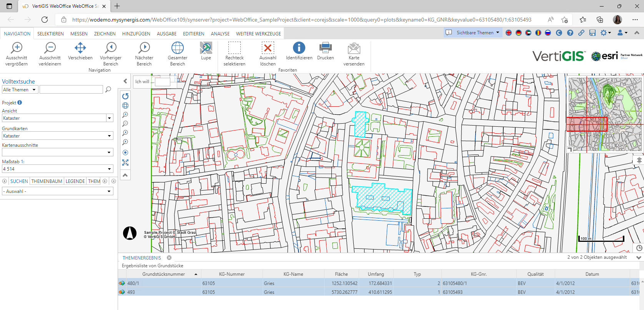The height and width of the screenshot is (310, 644).
Task: Expand the Ansicht Kataster dropdown
Action: [x=109, y=118]
